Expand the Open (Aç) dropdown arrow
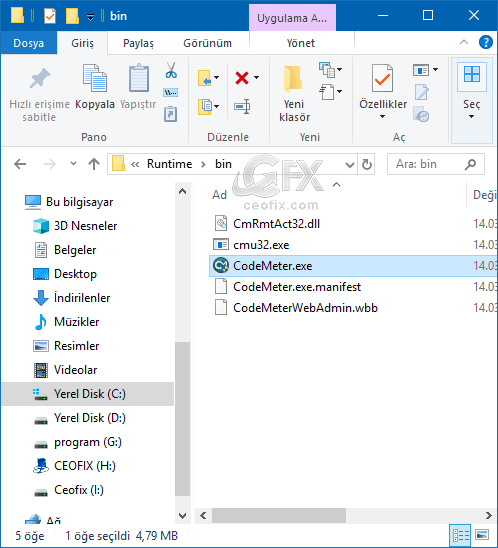Image resolution: width=498 pixels, height=548 pixels. pyautogui.click(x=435, y=70)
